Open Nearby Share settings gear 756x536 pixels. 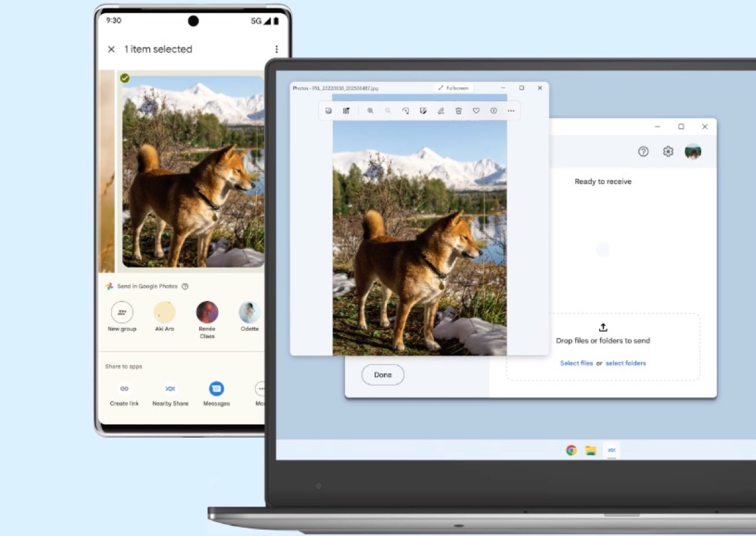tap(668, 151)
